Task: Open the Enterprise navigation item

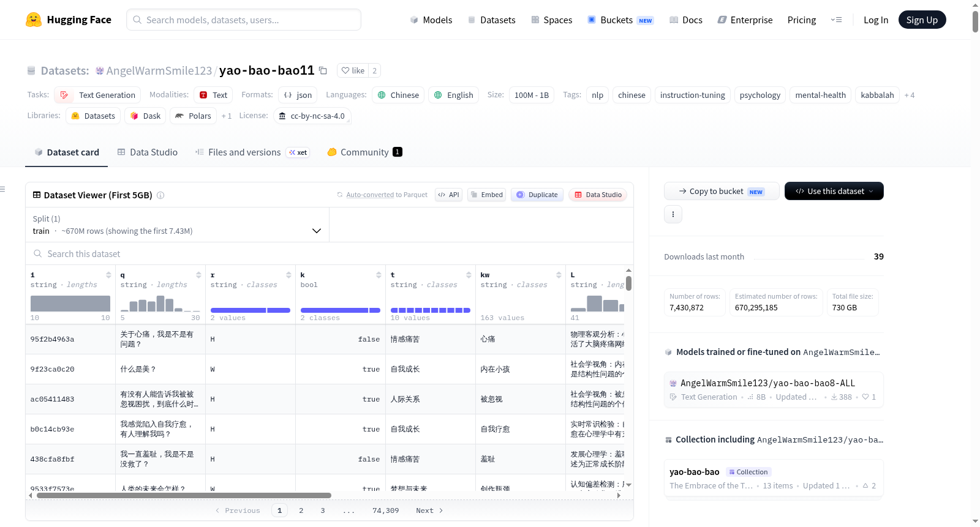Action: [x=745, y=20]
